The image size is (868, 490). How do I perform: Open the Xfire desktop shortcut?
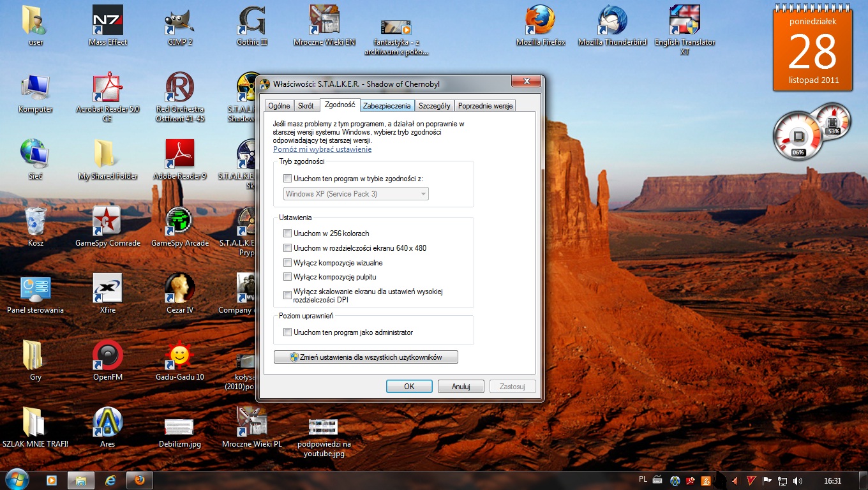[x=108, y=293]
